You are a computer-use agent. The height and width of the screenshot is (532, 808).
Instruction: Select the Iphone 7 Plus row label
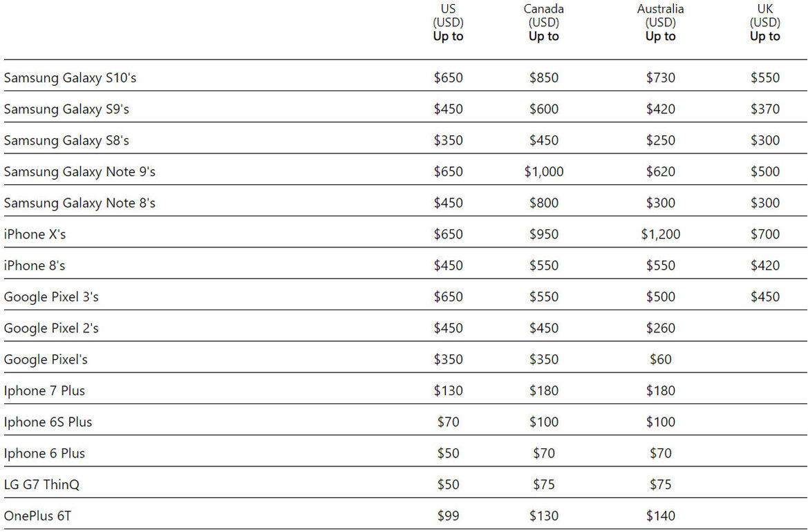[x=44, y=391]
